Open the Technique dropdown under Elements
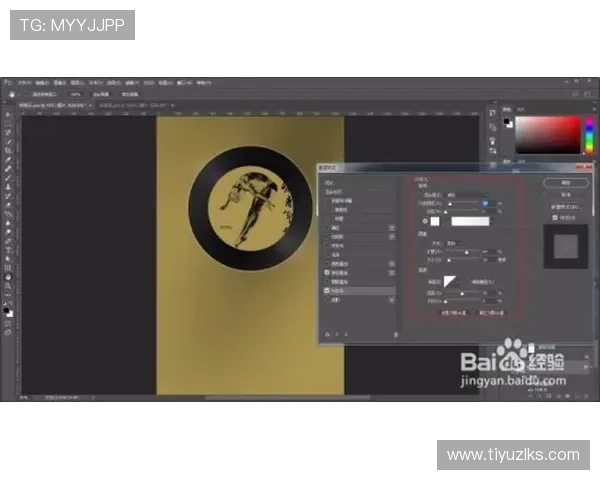The image size is (600, 480). point(455,243)
